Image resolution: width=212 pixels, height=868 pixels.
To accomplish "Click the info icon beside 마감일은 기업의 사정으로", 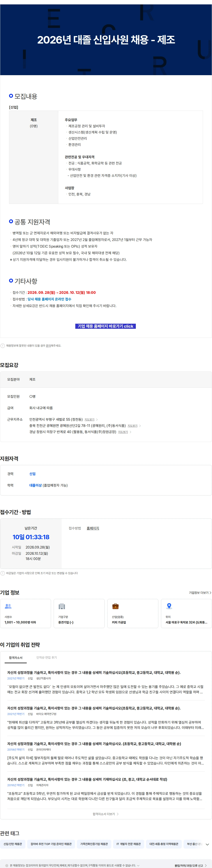I will coord(3,573).
